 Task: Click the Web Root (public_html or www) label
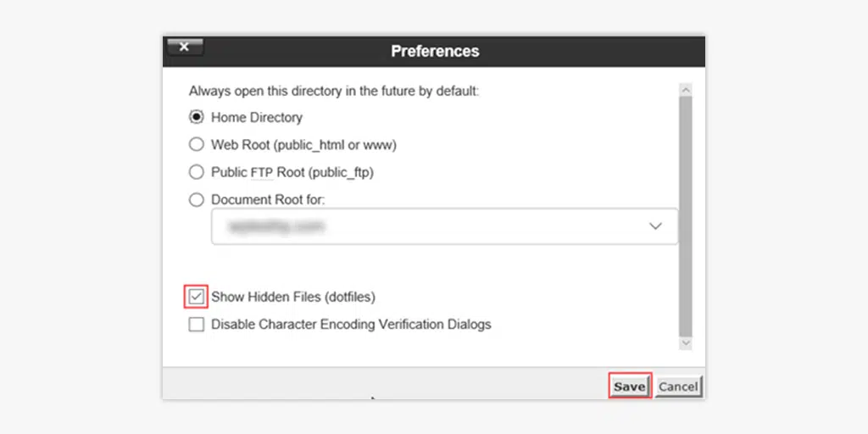[303, 145]
